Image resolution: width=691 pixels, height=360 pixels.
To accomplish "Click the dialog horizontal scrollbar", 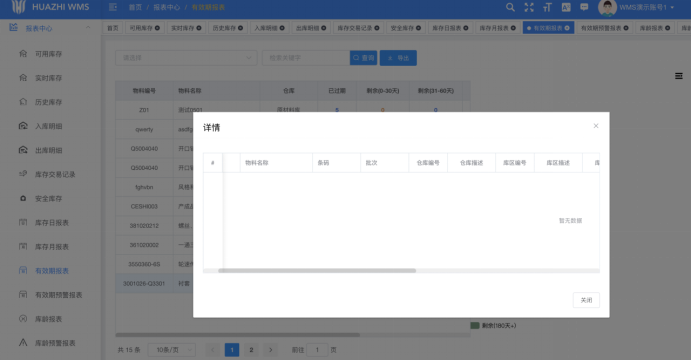I will coord(317,271).
